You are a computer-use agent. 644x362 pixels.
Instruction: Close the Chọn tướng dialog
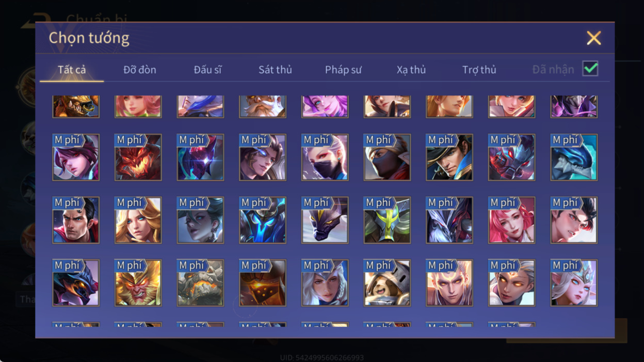pyautogui.click(x=594, y=38)
